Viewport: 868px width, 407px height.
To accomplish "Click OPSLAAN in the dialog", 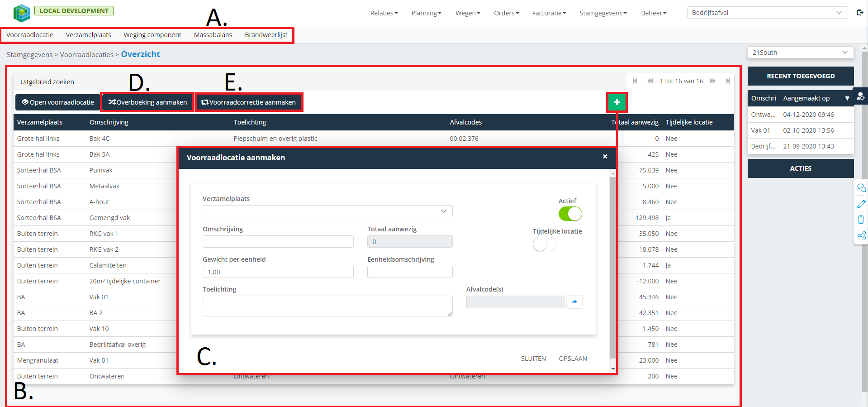I will tap(573, 359).
